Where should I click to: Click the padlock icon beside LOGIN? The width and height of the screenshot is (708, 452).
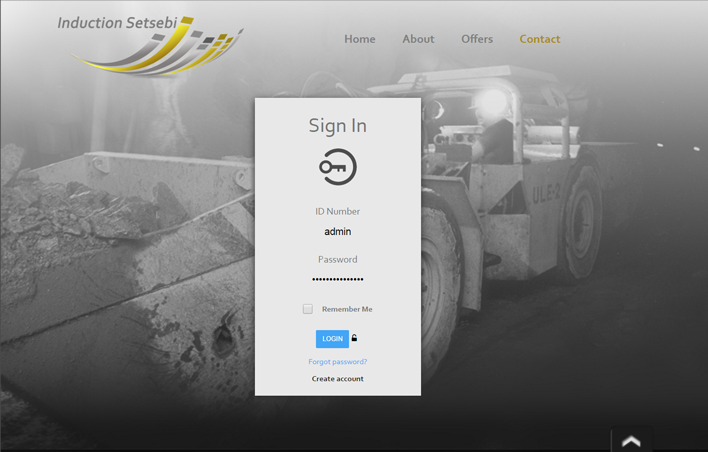[354, 339]
